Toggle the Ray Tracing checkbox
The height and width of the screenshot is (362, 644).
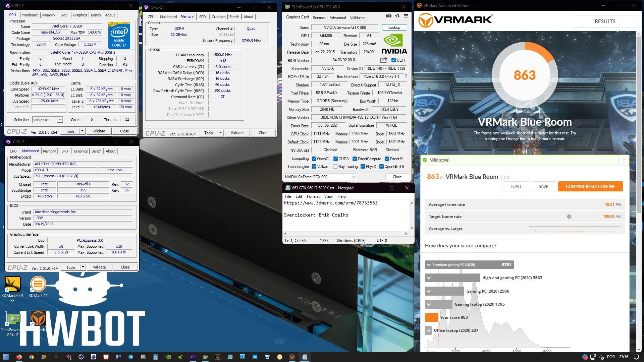335,167
